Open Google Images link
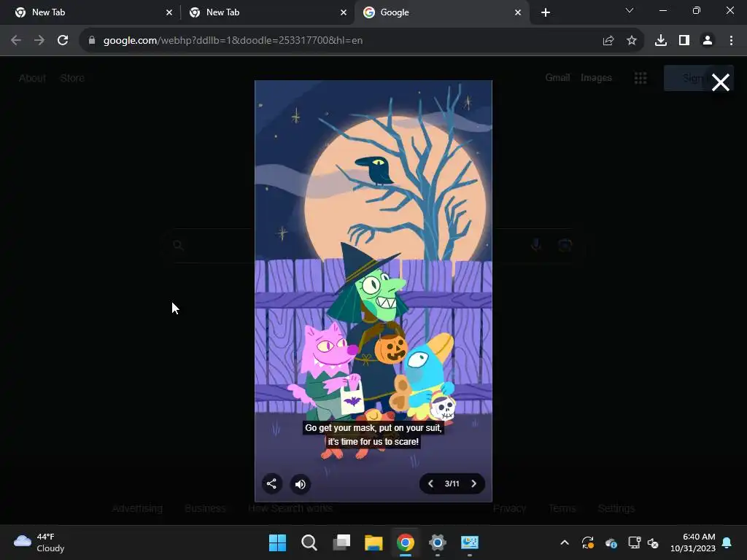The width and height of the screenshot is (747, 560). [x=596, y=77]
